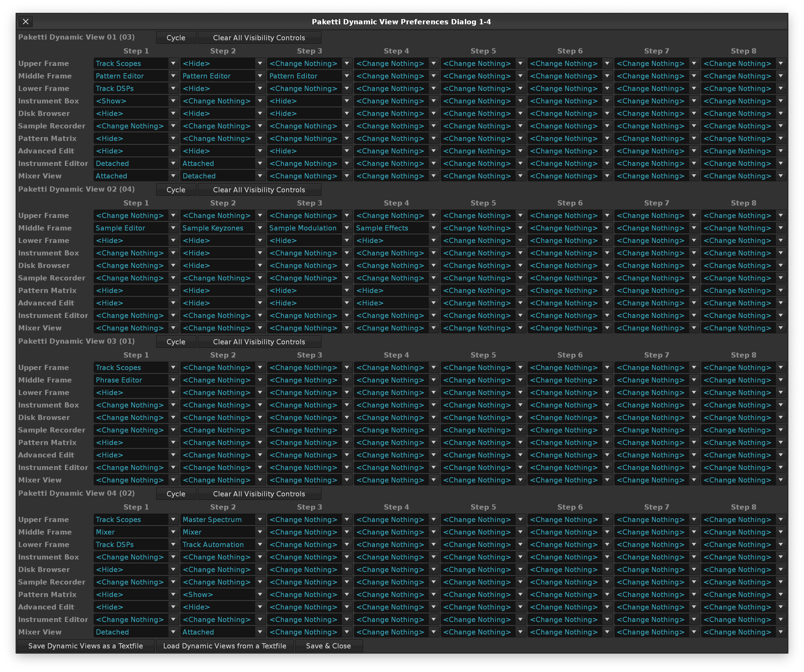Viewport: 804px width, 672px height.
Task: Click Cycle button for Dynamic View 04
Action: tap(176, 494)
